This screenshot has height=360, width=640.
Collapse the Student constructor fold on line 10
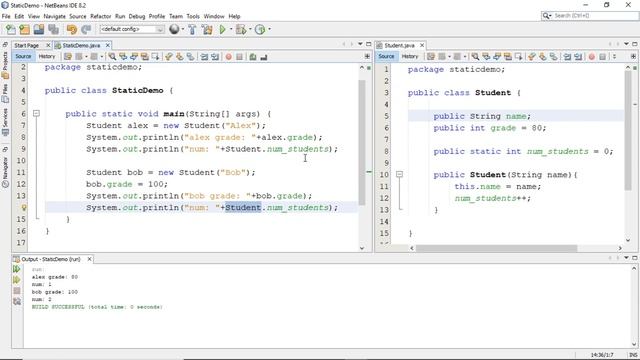point(400,174)
